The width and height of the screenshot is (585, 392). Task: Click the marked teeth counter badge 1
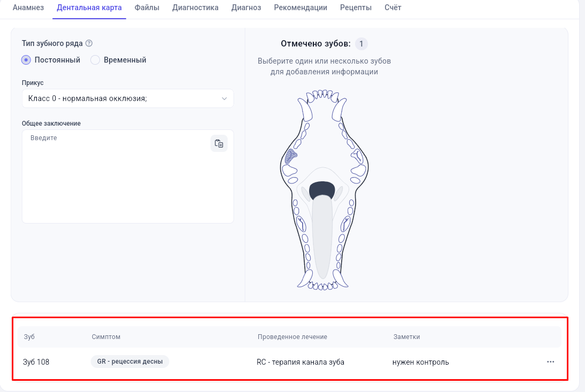tap(361, 44)
